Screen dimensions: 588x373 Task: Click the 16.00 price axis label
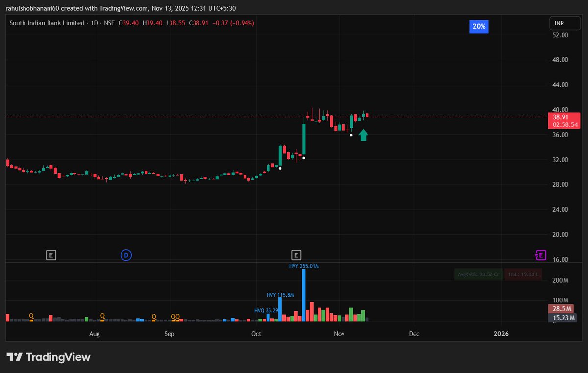(560, 259)
